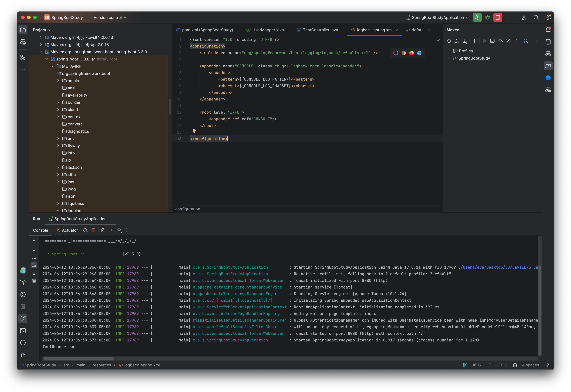
Task: Open notifications via the bell icon
Action: pyautogui.click(x=548, y=29)
